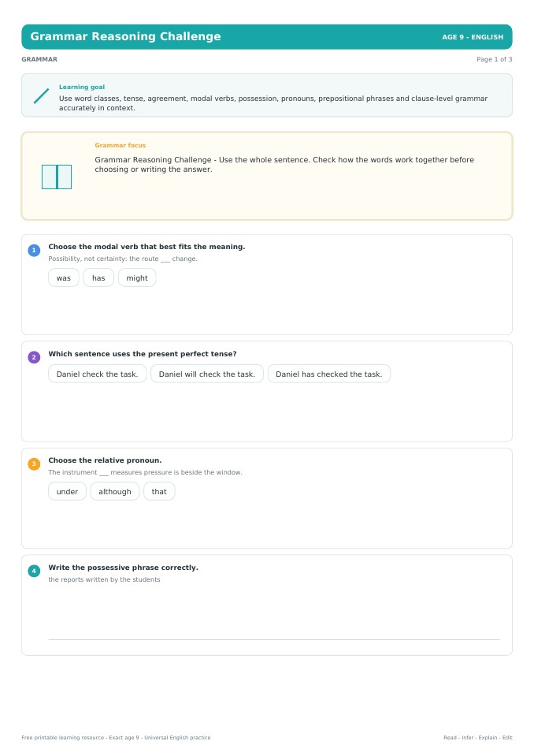Choose 'Daniel check the task.' option
The height and width of the screenshot is (756, 534).
[x=97, y=374]
